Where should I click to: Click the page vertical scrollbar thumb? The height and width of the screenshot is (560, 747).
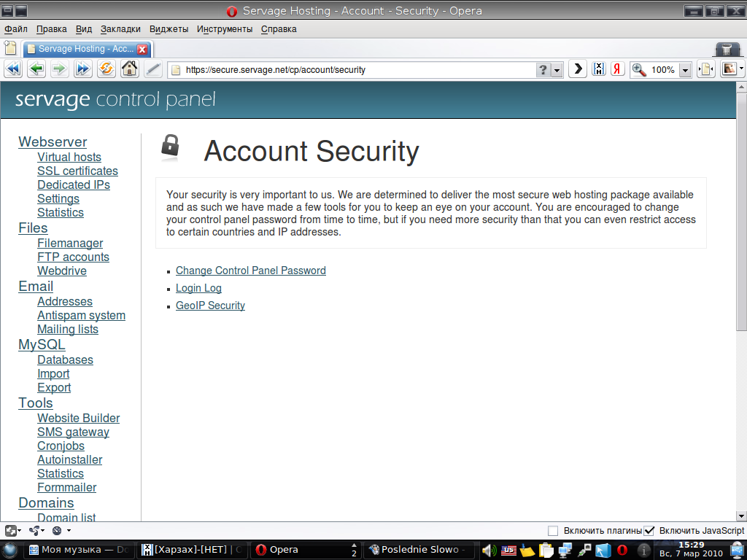(x=741, y=212)
